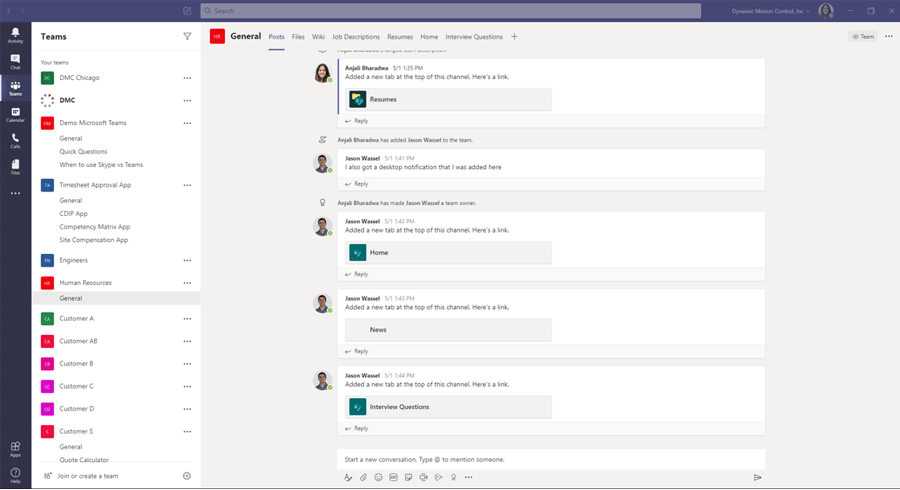Click the search box at top

click(x=451, y=11)
